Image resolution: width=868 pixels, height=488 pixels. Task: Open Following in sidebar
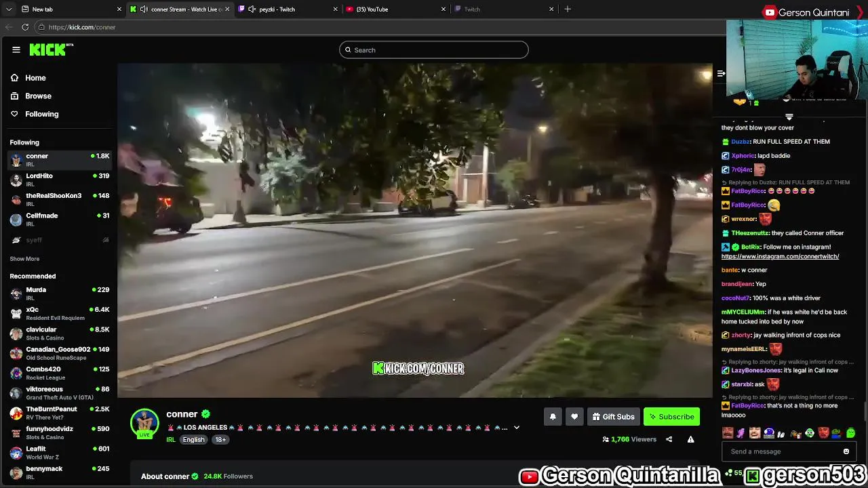click(35, 114)
